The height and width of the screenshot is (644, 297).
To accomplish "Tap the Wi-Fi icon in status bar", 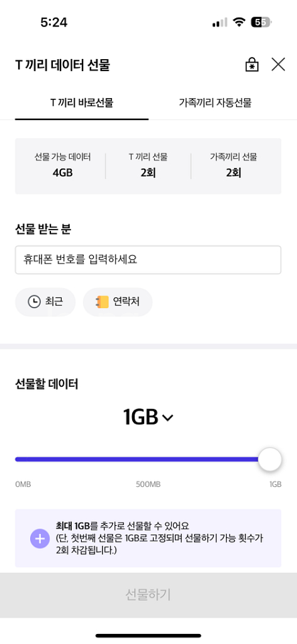I will [238, 23].
